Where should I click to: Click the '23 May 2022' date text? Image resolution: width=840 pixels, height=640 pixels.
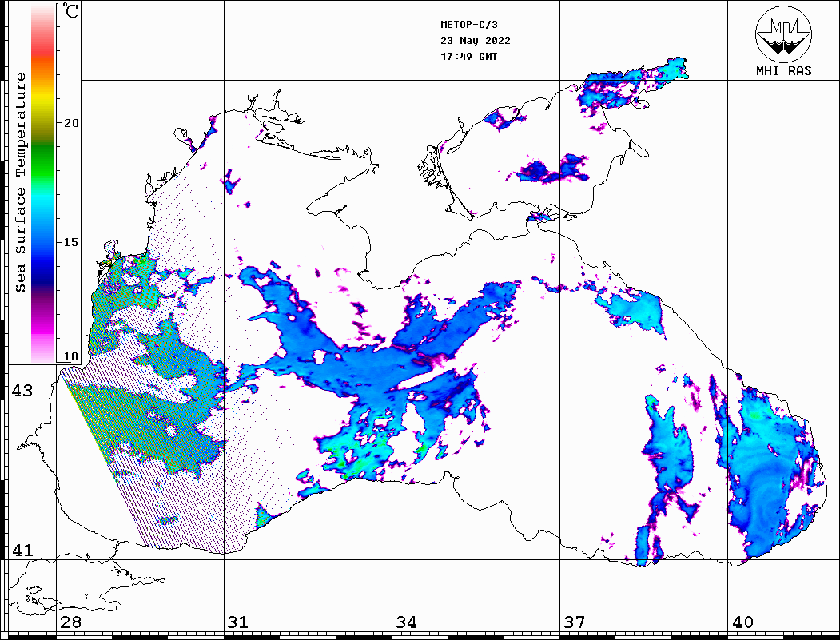point(476,41)
